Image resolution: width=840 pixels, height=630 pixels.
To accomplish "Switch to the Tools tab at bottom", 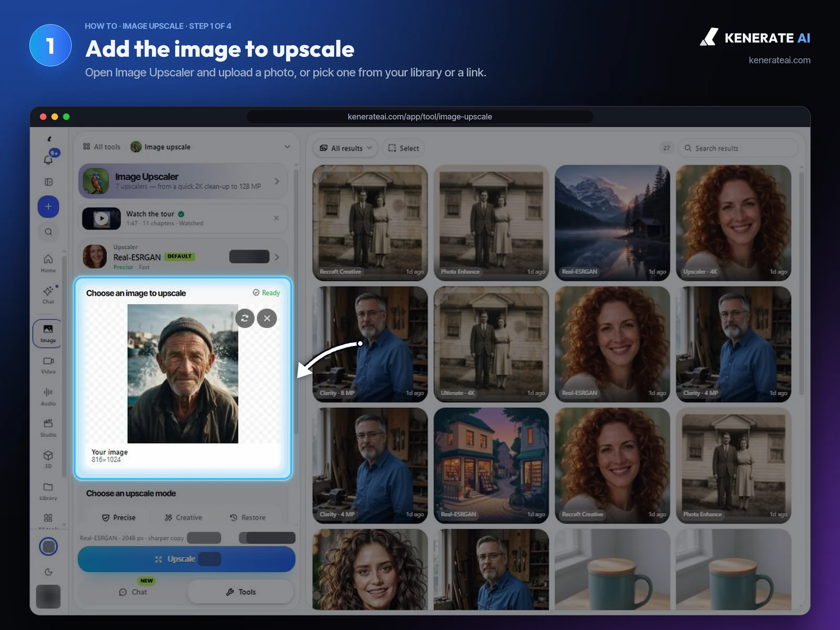I will [241, 592].
